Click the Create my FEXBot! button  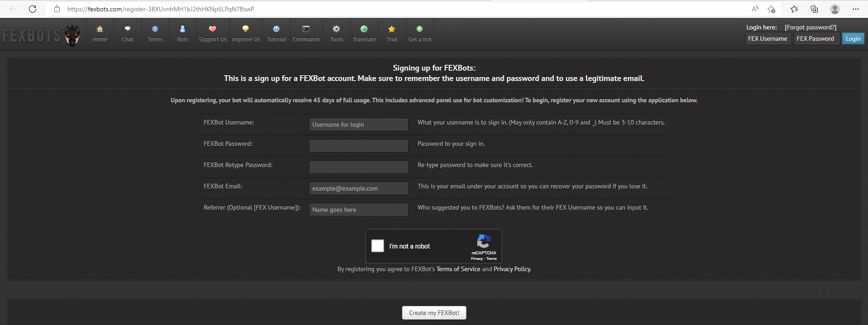click(434, 313)
